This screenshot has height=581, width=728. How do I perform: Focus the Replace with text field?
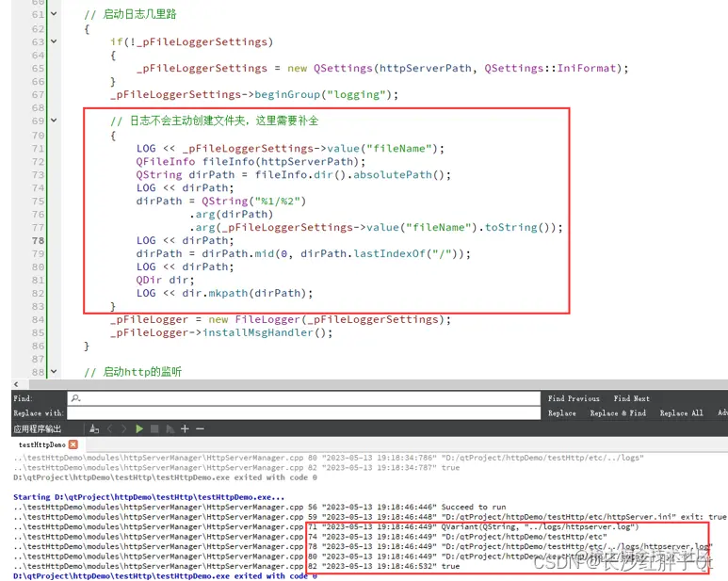point(304,413)
